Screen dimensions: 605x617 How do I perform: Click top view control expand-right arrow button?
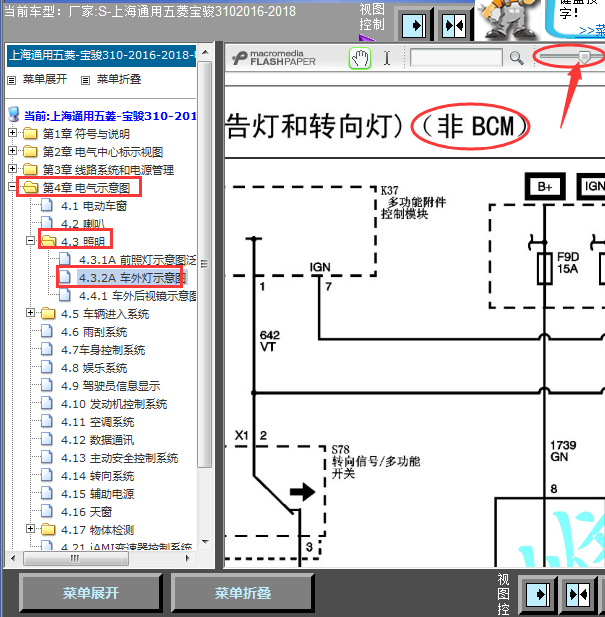pos(413,26)
